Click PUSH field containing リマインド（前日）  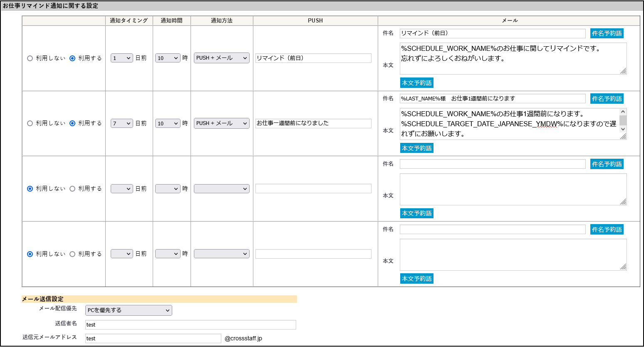pyautogui.click(x=313, y=58)
